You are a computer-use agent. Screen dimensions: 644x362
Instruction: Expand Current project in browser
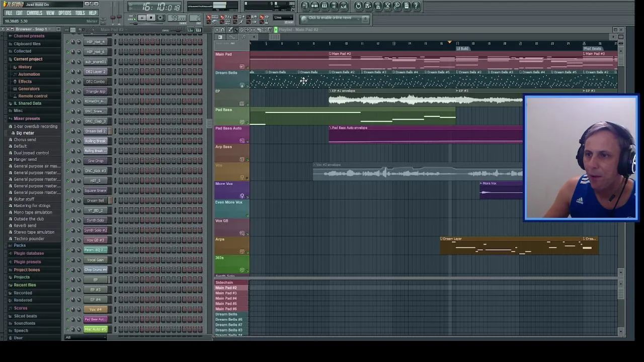(x=28, y=59)
